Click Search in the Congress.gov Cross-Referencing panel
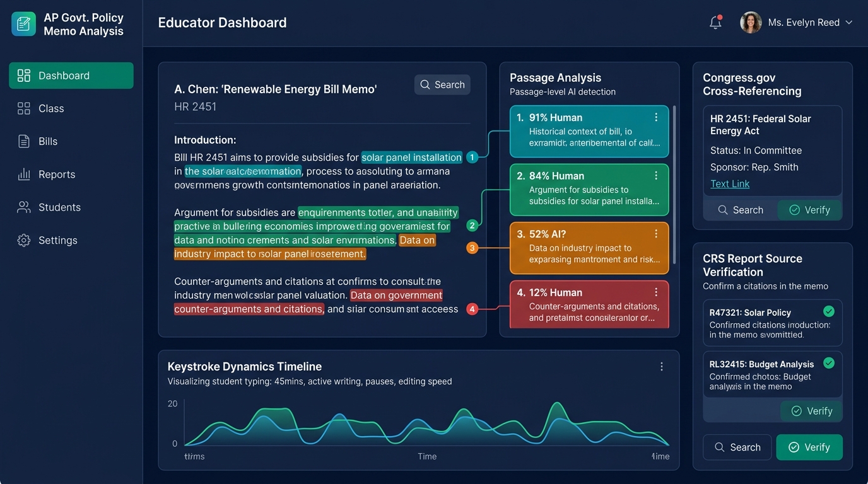Image resolution: width=868 pixels, height=484 pixels. click(x=741, y=210)
